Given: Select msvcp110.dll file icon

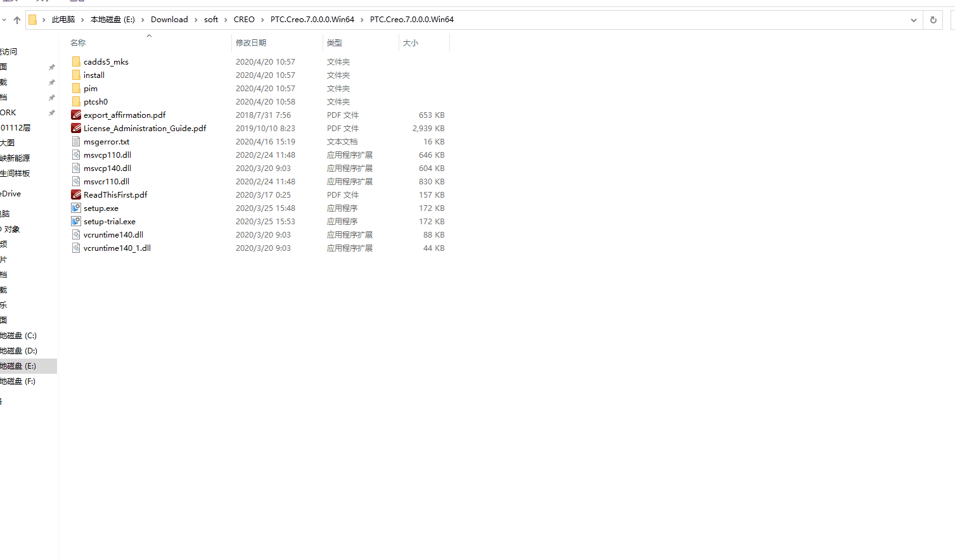Looking at the screenshot, I should [76, 155].
